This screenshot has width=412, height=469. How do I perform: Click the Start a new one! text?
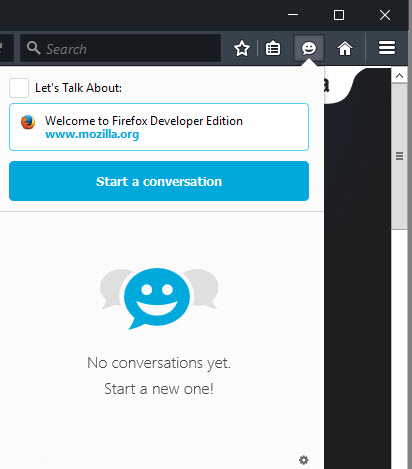(159, 389)
